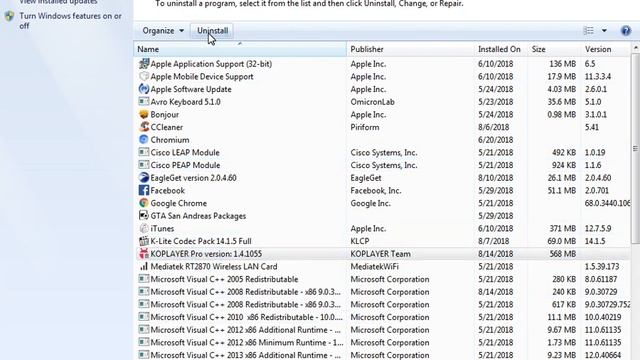This screenshot has height=360, width=640.
Task: Click the Apple Application Support program icon
Action: (144, 64)
